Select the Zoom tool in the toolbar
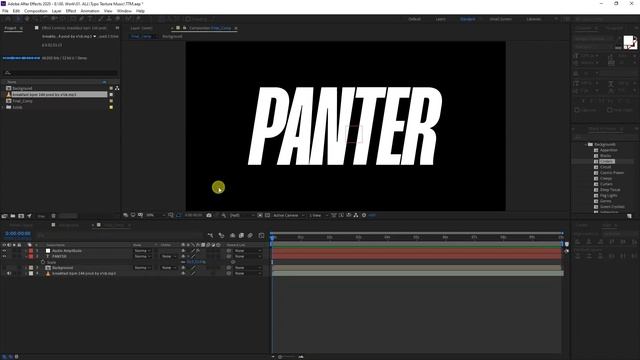Screen dimensions: 640x360 36,19
